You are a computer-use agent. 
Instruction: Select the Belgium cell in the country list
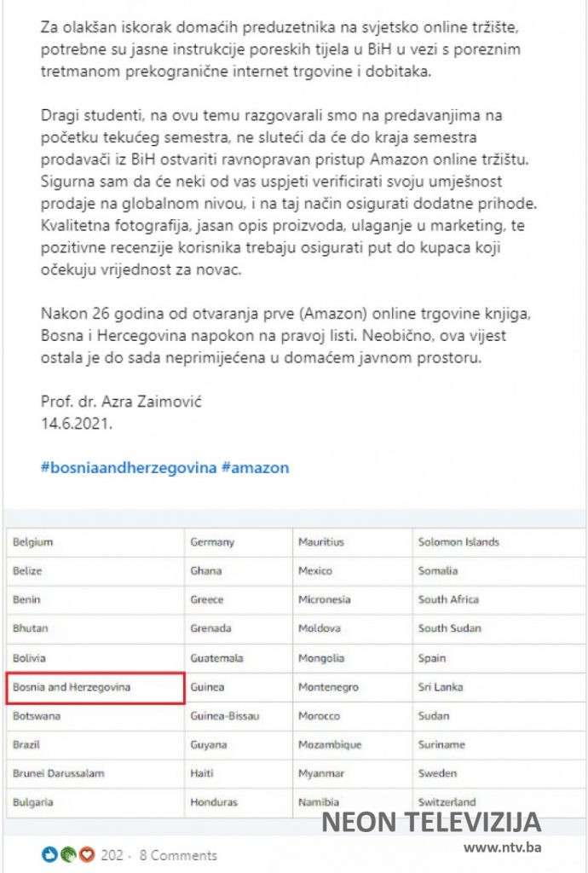[x=33, y=542]
